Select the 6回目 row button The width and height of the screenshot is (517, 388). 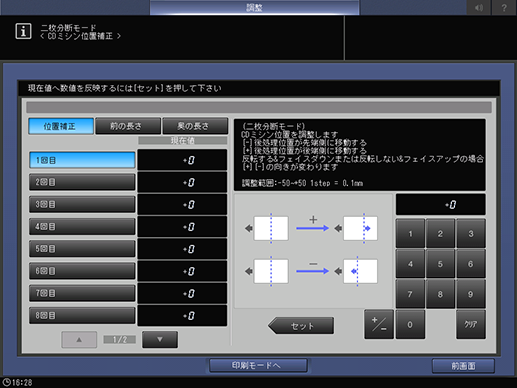[x=82, y=271]
